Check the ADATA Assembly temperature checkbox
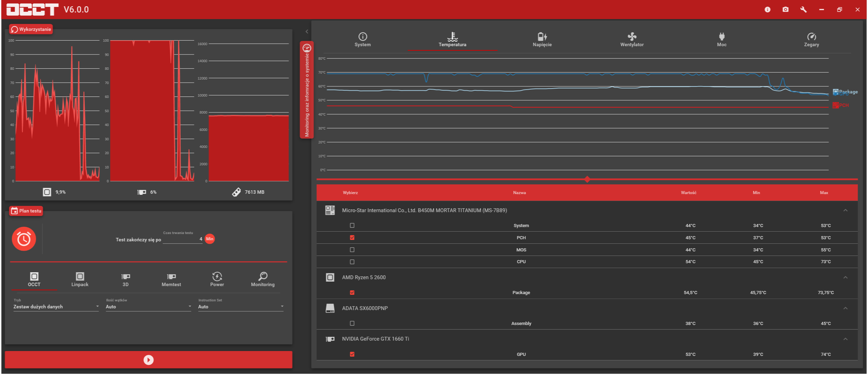 coord(352,323)
